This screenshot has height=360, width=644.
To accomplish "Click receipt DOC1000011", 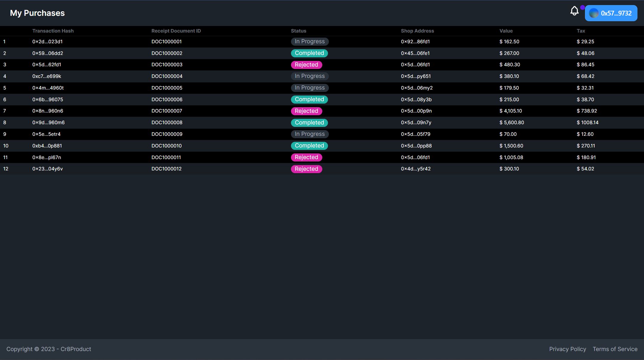I will 166,157.
